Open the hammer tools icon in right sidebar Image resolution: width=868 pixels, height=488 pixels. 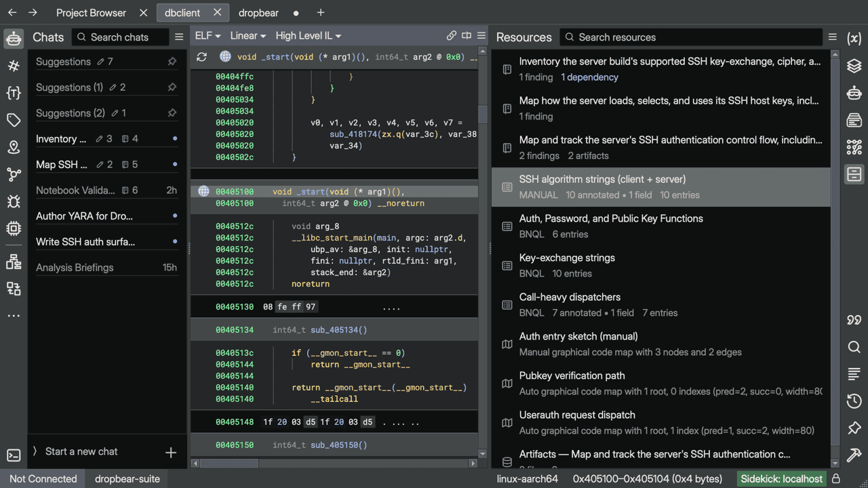(x=854, y=455)
